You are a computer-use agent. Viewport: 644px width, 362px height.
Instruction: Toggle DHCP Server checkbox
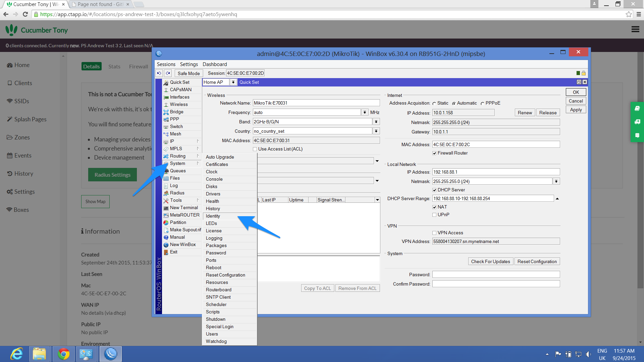point(434,190)
